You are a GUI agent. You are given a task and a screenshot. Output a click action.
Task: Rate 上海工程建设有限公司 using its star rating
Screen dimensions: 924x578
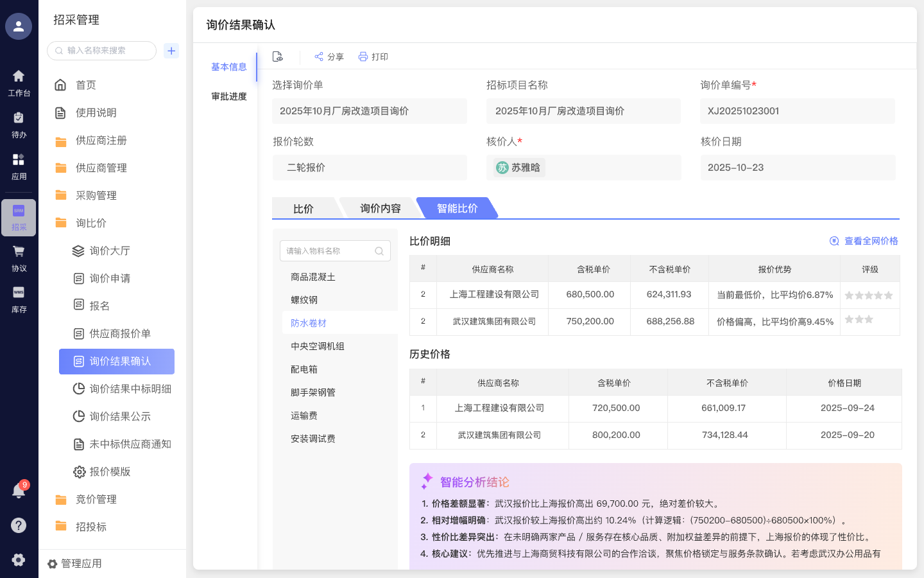point(869,295)
